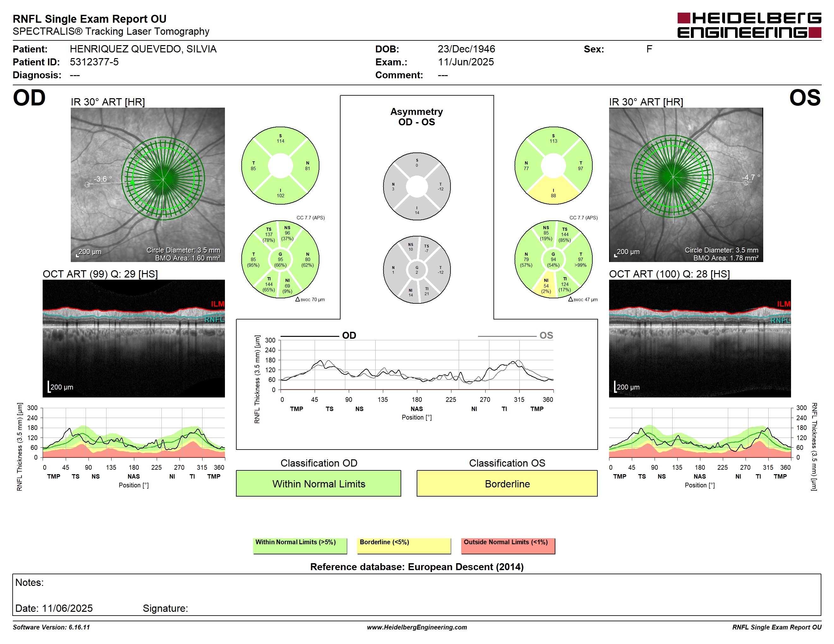Click the combined OD/OS RNFL thickness graph
The width and height of the screenshot is (834, 644).
[417, 365]
